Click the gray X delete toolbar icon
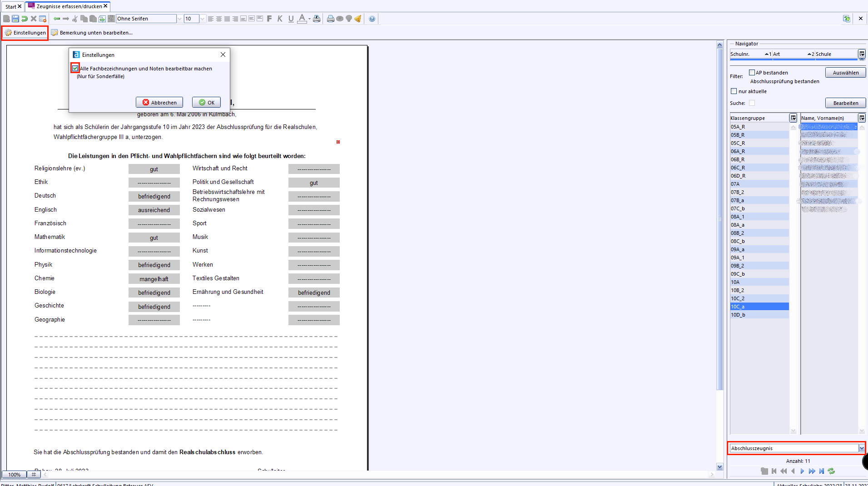 [x=34, y=19]
